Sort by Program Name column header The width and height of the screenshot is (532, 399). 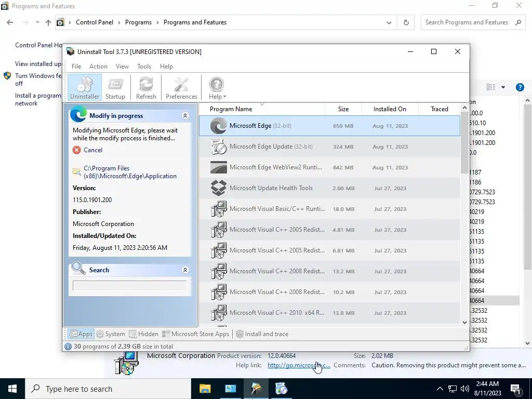262,109
